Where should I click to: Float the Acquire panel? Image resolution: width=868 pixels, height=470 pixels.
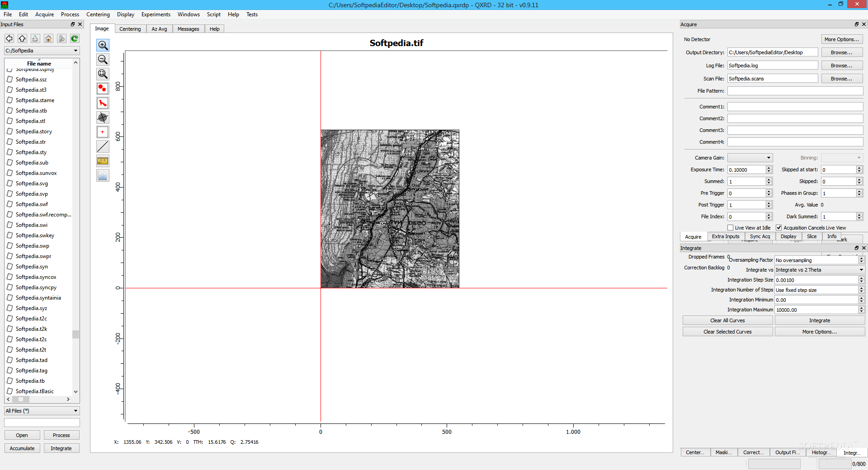tap(856, 24)
